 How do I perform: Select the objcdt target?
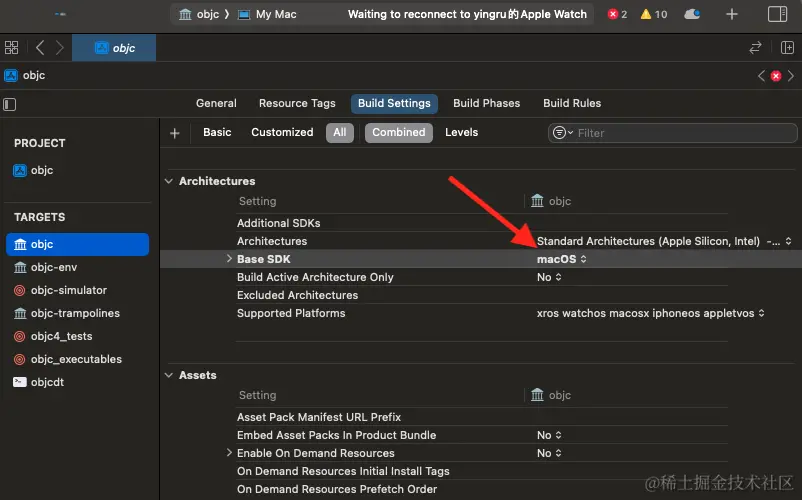(38, 382)
